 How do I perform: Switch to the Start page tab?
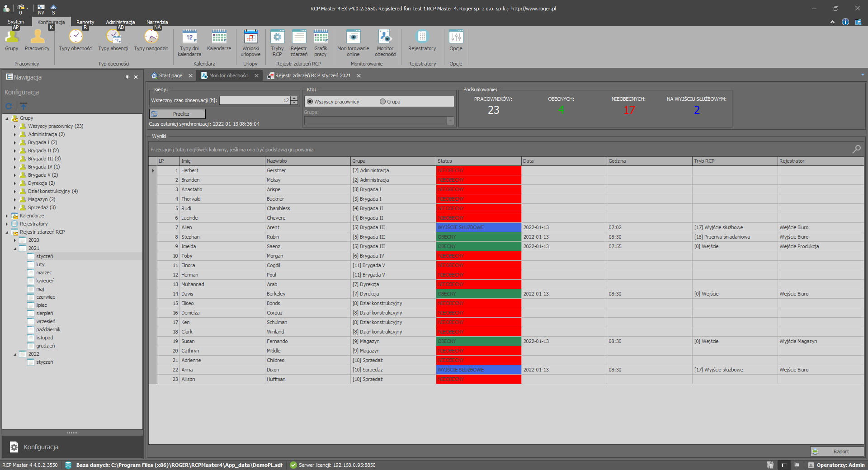coord(170,76)
